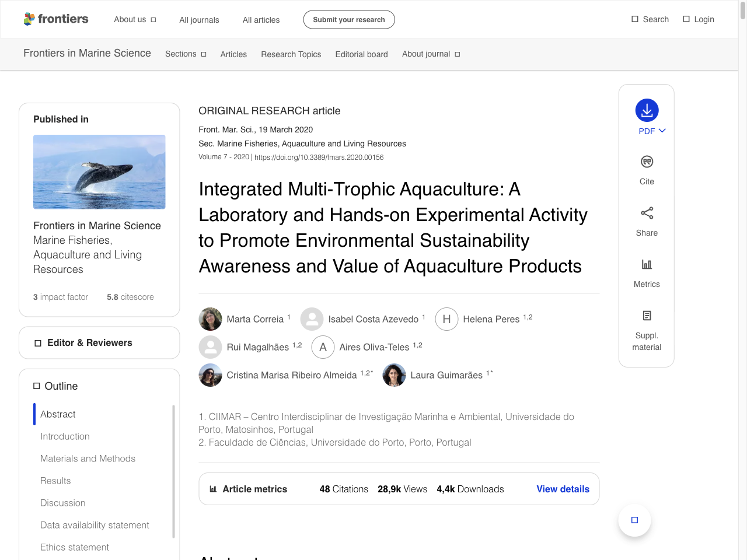
Task: Jump to Discussion in outline
Action: tap(62, 503)
